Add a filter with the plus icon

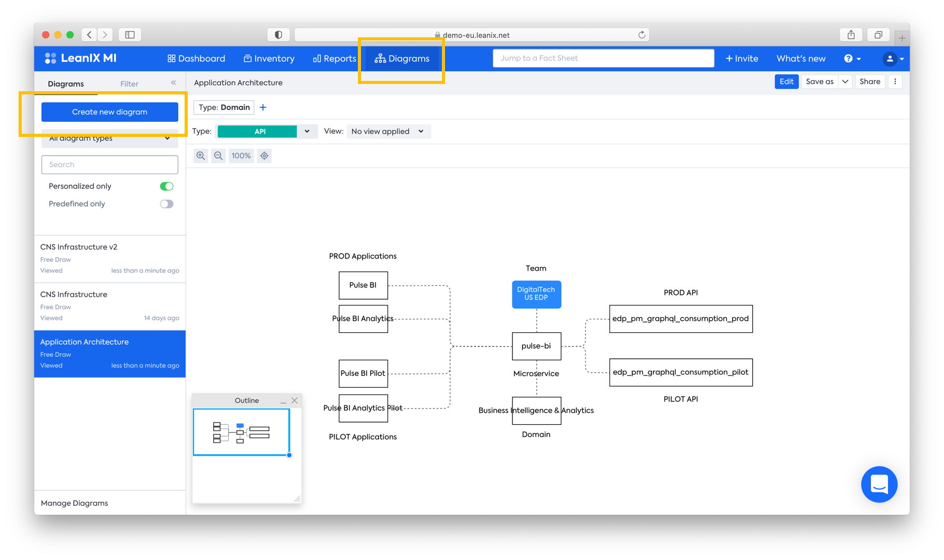coord(263,107)
